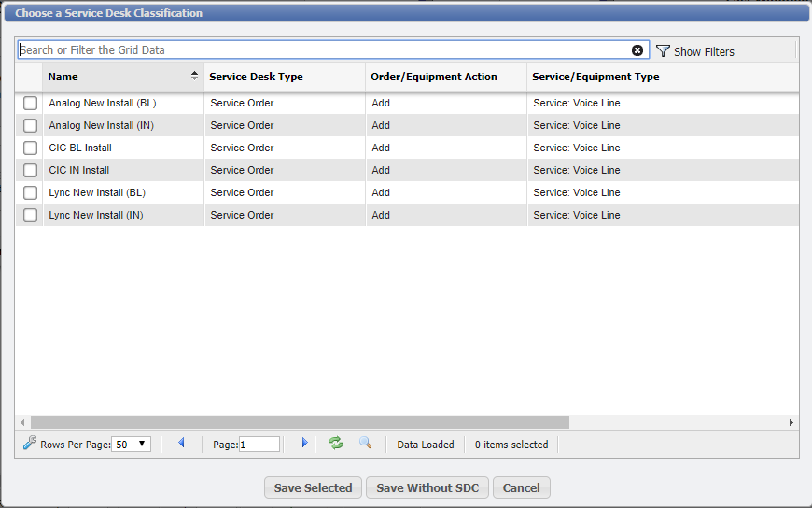This screenshot has width=812, height=508.
Task: Check the Analog New Install (BL) checkbox
Action: [31, 103]
